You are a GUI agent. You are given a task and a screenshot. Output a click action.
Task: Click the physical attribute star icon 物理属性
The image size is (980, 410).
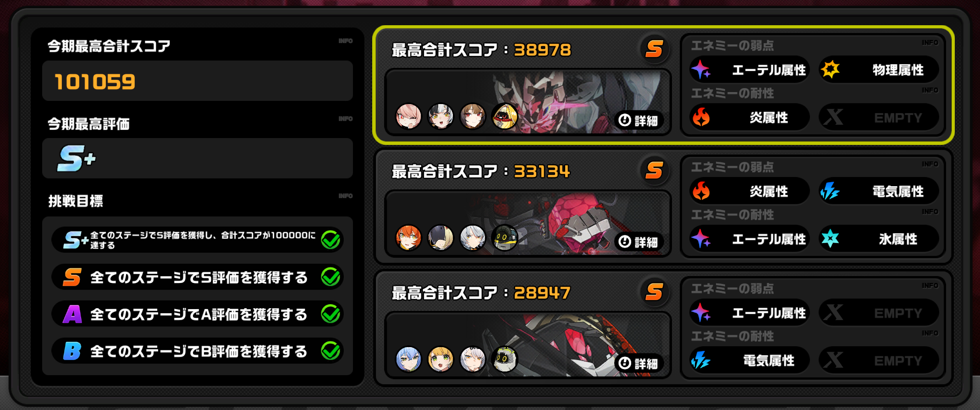[830, 70]
